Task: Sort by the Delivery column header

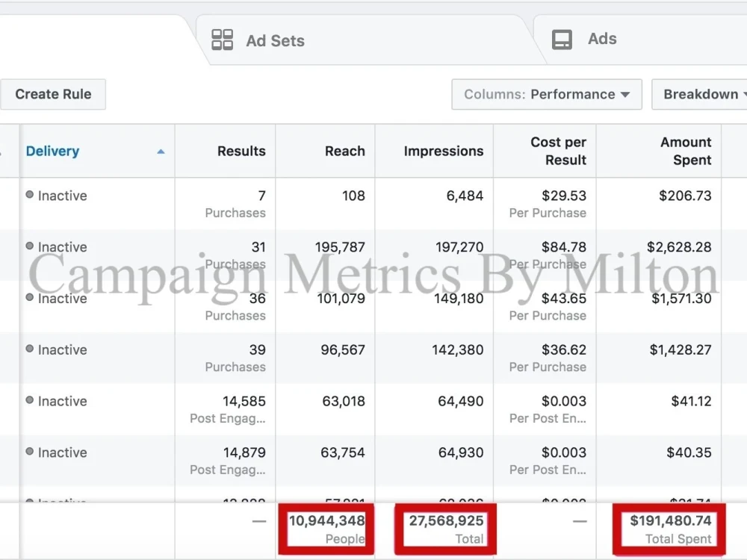Action: [x=52, y=151]
